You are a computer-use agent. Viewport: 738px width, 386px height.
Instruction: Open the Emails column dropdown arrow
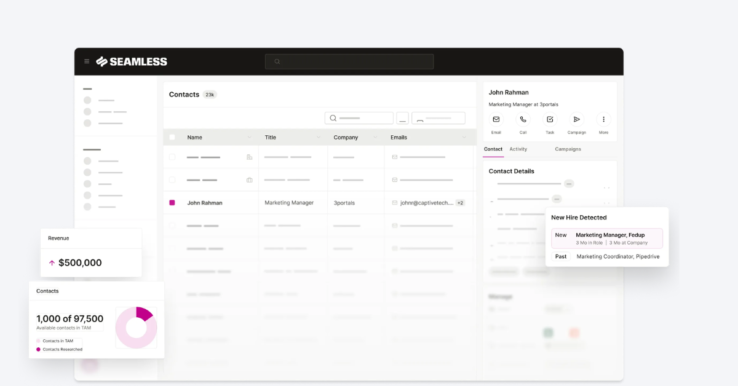point(464,137)
